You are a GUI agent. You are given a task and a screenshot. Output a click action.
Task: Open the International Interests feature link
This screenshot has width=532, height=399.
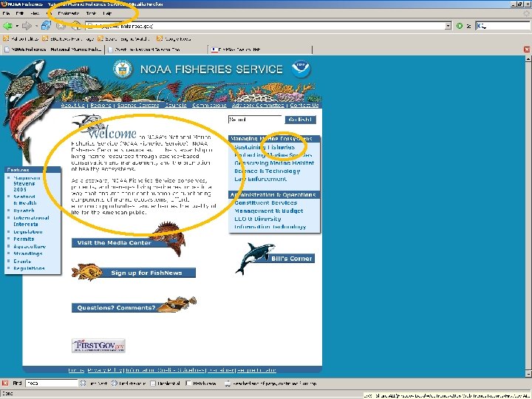click(31, 221)
